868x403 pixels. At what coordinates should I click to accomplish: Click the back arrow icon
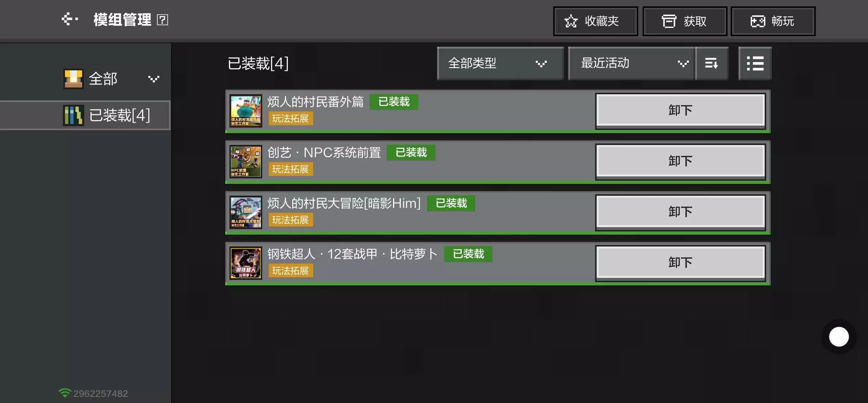[70, 19]
